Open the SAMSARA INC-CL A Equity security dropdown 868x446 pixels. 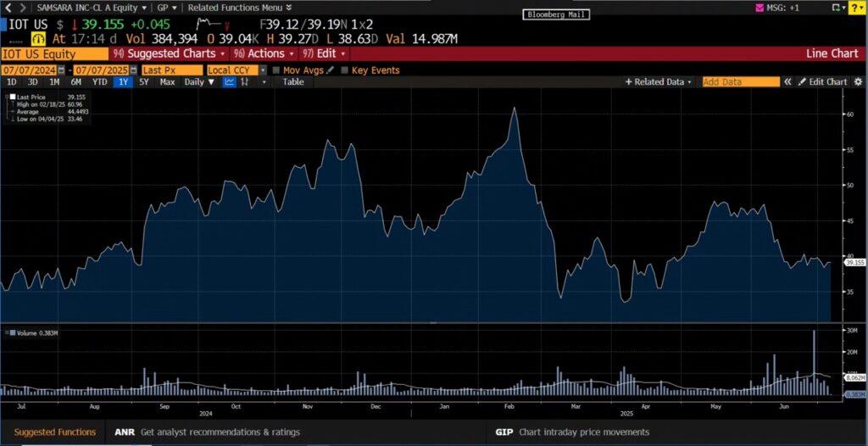point(92,8)
